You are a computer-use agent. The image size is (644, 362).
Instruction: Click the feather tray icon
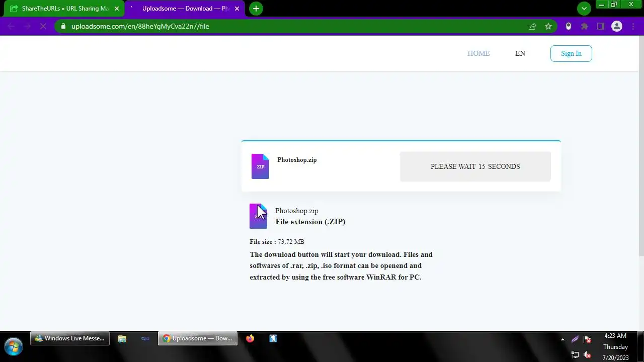(575, 339)
